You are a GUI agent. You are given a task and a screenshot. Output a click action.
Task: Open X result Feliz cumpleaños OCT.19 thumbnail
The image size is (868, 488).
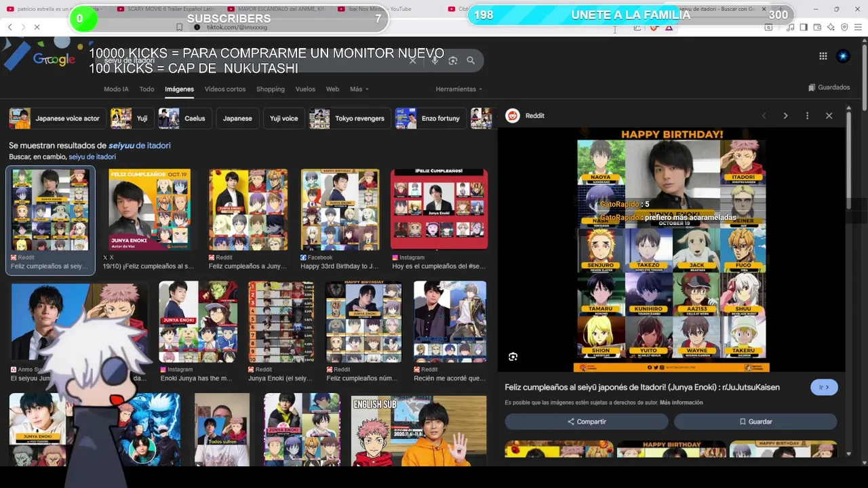point(150,209)
